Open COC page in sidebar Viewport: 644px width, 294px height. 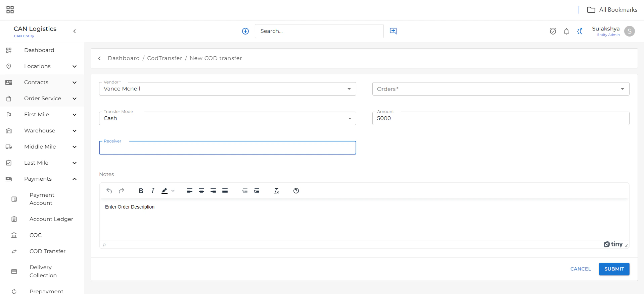pyautogui.click(x=42, y=235)
